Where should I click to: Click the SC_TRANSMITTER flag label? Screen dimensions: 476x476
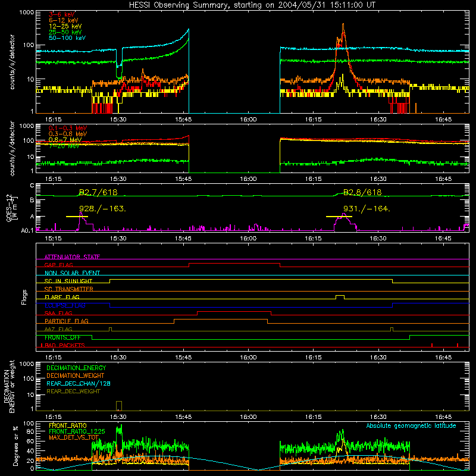pyautogui.click(x=69, y=289)
